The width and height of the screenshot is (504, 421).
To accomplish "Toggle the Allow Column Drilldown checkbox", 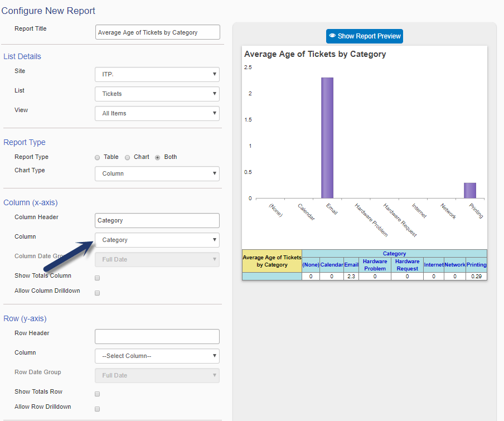I will [x=98, y=293].
